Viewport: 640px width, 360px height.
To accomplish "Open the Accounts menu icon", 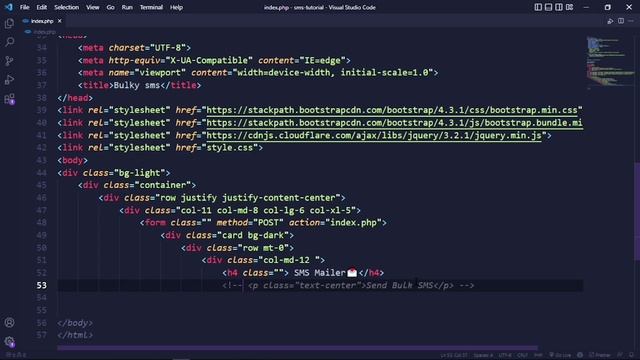I will 9,322.
